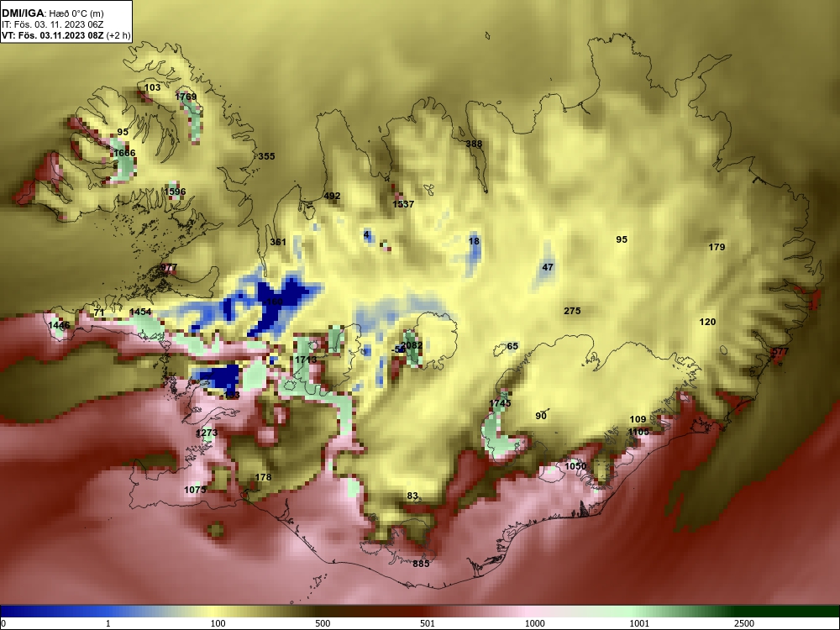The image size is (840, 630).
Task: Click the 1713 height label
Action: 306,360
